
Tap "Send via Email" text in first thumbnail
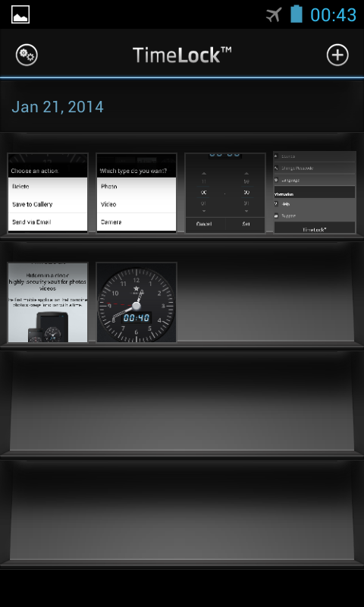32,222
